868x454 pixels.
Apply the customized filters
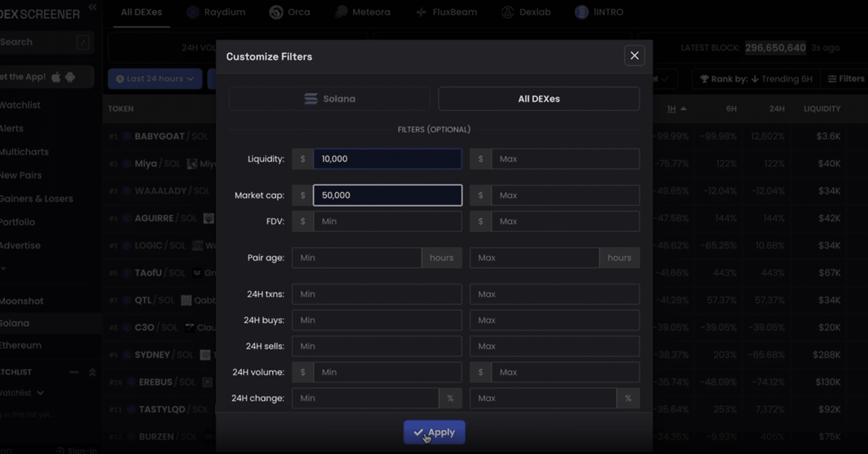click(434, 432)
